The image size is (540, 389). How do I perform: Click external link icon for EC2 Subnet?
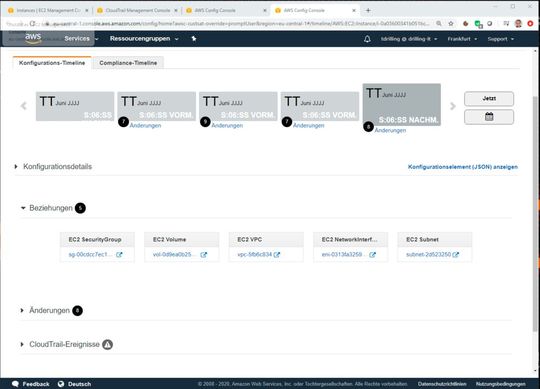click(x=456, y=255)
